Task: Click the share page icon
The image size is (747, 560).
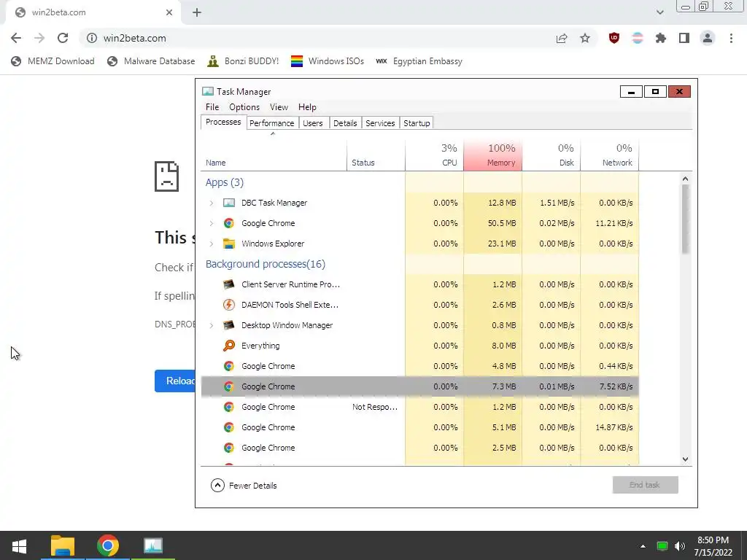Action: (562, 38)
